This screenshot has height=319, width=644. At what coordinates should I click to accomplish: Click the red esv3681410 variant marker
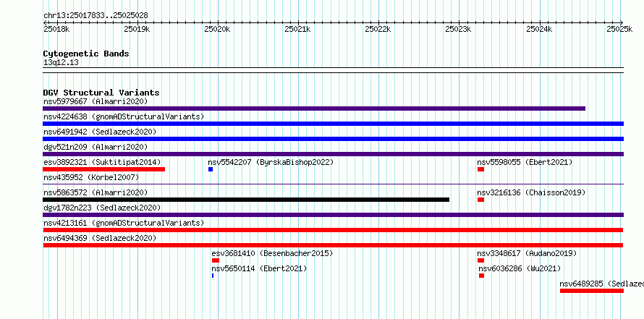pyautogui.click(x=216, y=260)
